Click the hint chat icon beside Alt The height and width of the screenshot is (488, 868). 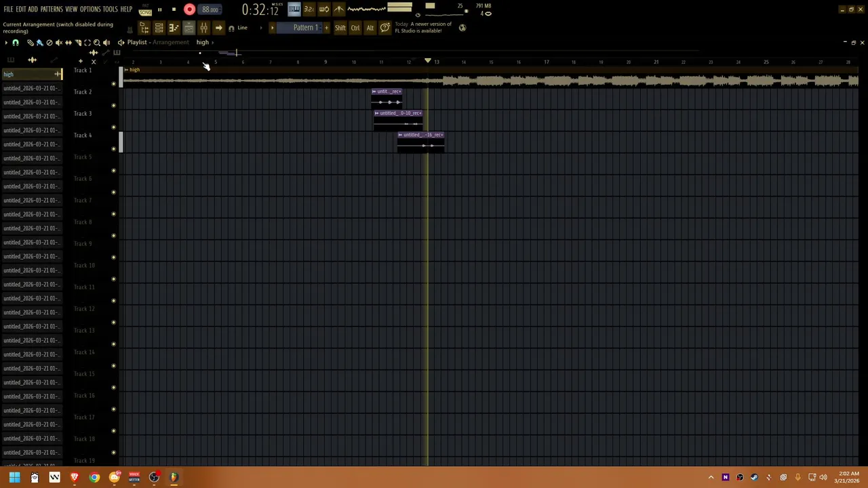coord(384,28)
